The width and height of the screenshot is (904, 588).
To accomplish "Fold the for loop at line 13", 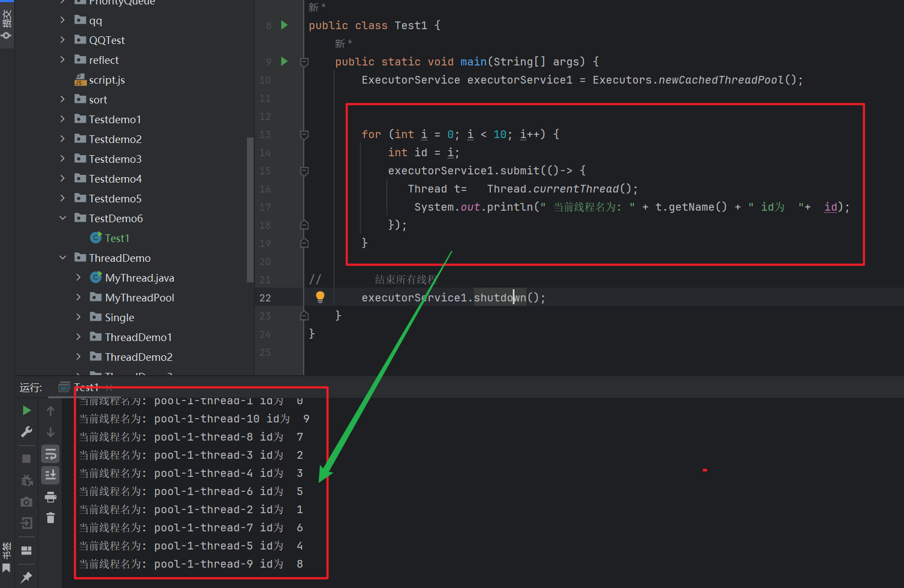I will pos(304,135).
